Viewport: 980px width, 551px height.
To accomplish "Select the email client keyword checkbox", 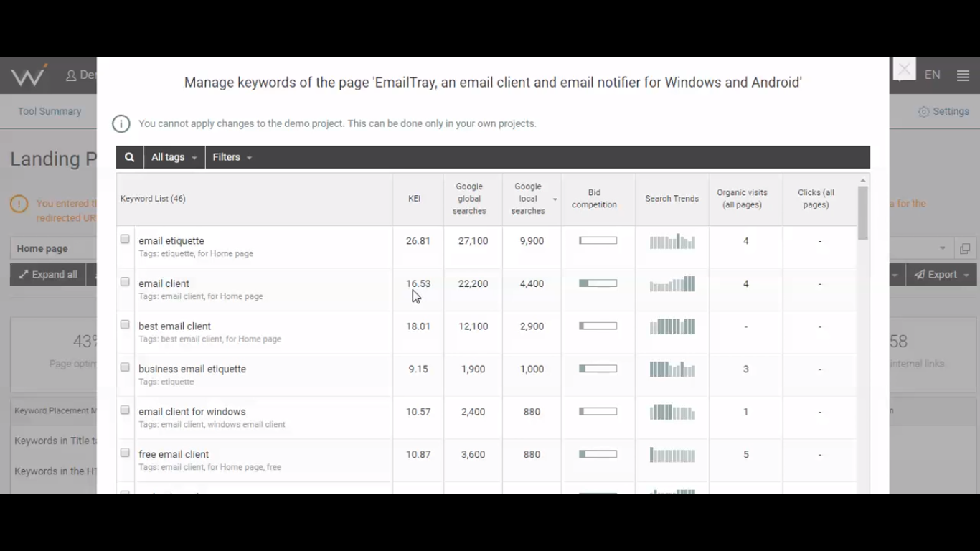I will coord(125,282).
